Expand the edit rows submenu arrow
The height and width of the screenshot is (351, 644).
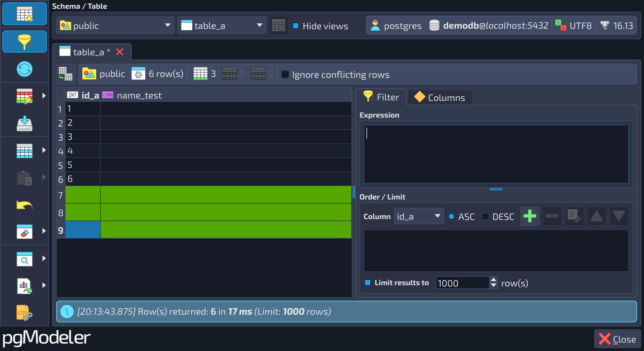pyautogui.click(x=44, y=96)
